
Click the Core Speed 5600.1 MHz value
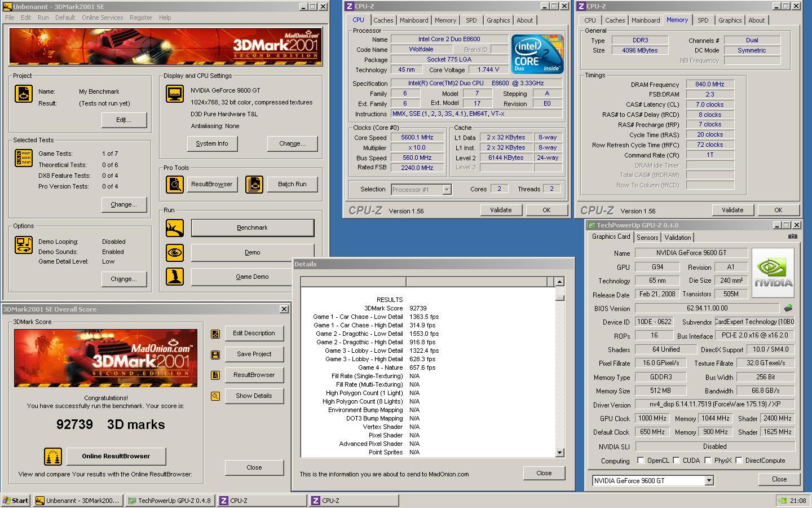[417, 138]
